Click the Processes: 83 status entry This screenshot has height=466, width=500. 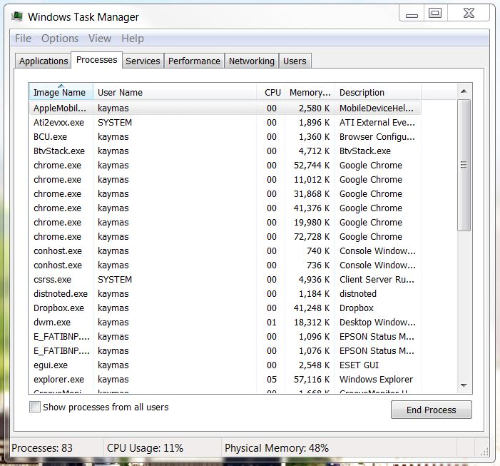(x=42, y=448)
